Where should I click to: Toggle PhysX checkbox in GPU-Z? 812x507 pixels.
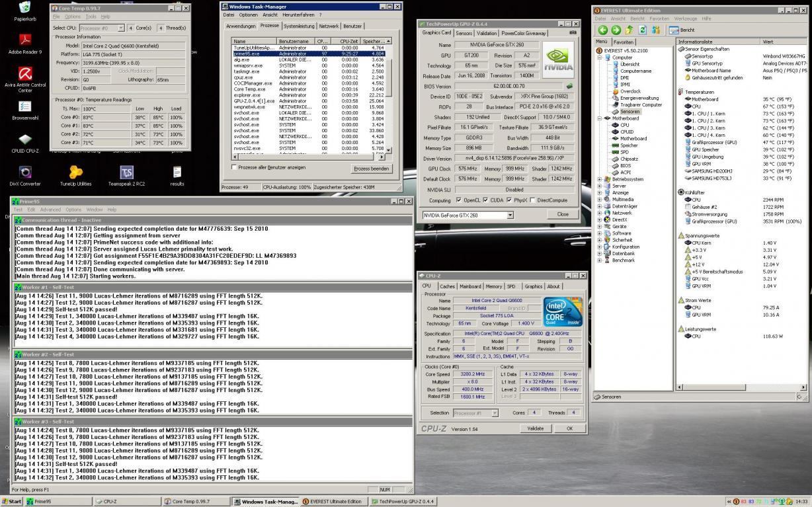[509, 200]
